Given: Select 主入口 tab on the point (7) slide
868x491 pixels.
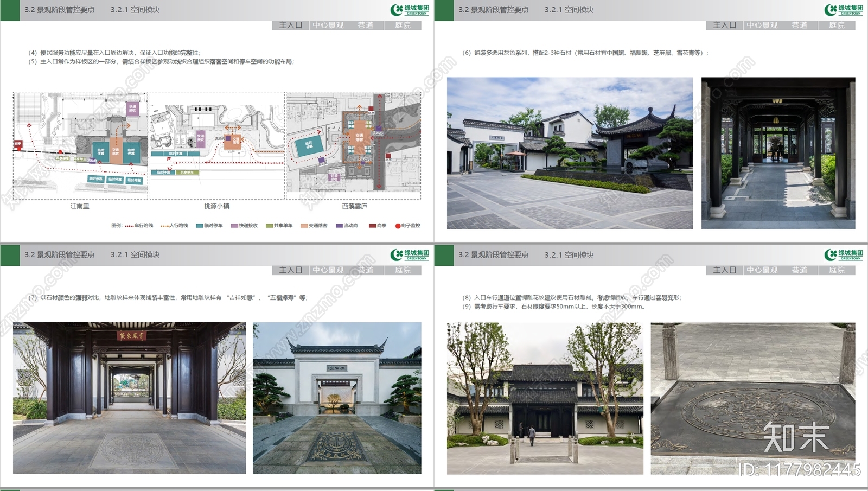Looking at the screenshot, I should pos(290,270).
